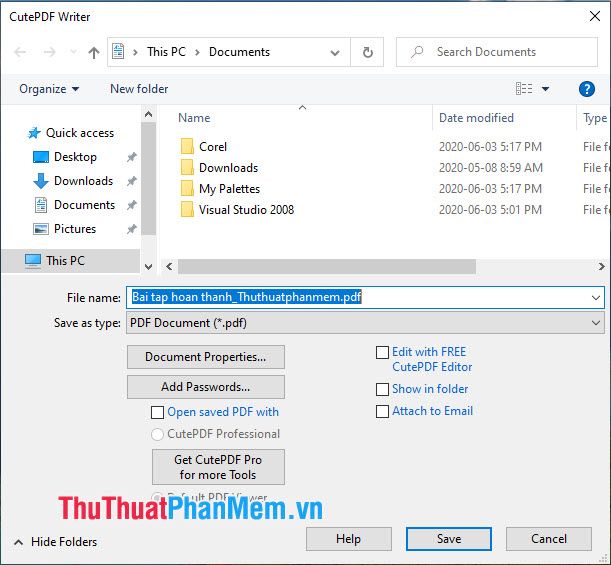The width and height of the screenshot is (611, 565).
Task: Select This PC in the address path
Action: 166,51
